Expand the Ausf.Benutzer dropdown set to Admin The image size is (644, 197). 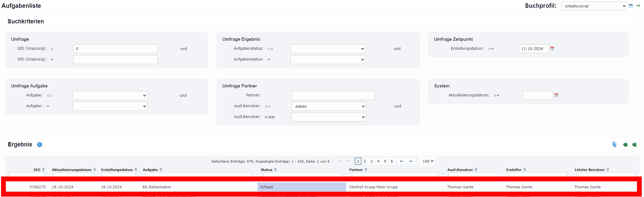(329, 106)
